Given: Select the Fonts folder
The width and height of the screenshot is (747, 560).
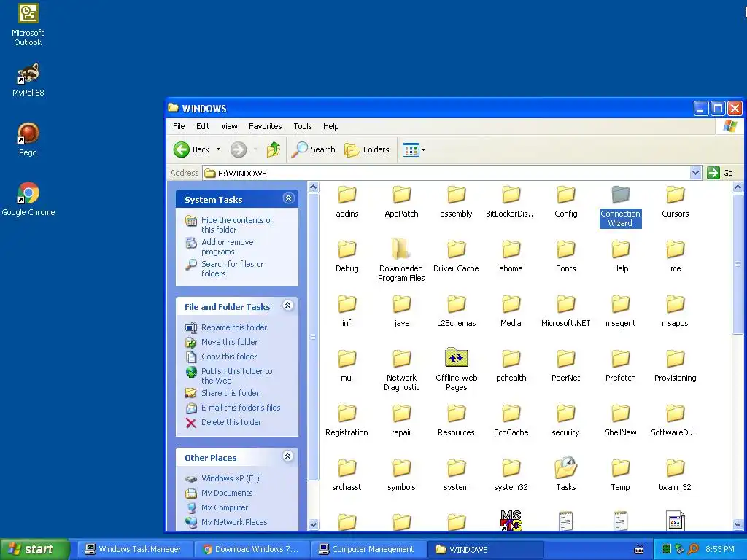Looking at the screenshot, I should tap(565, 257).
